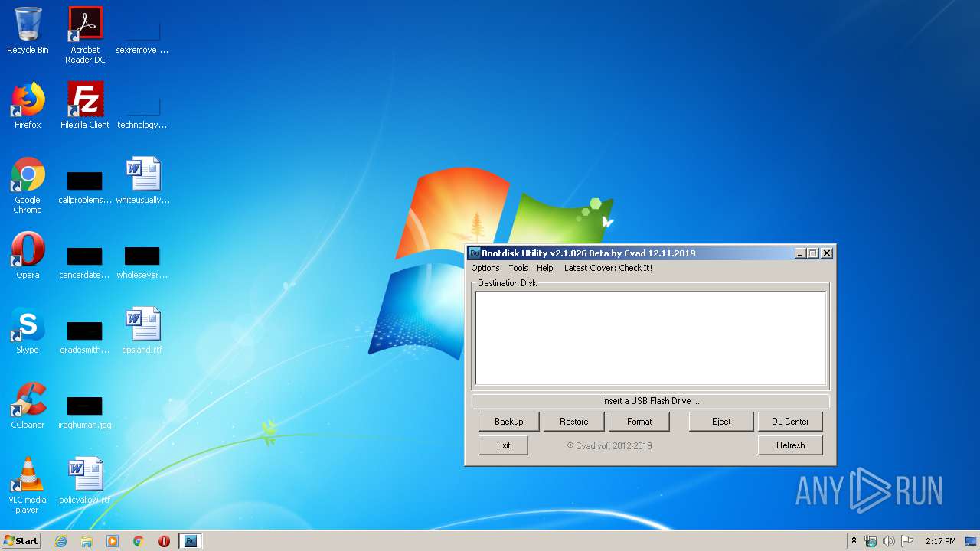Click the taskbar clock showing 2:17 PM
The width and height of the screenshot is (980, 551).
[941, 541]
